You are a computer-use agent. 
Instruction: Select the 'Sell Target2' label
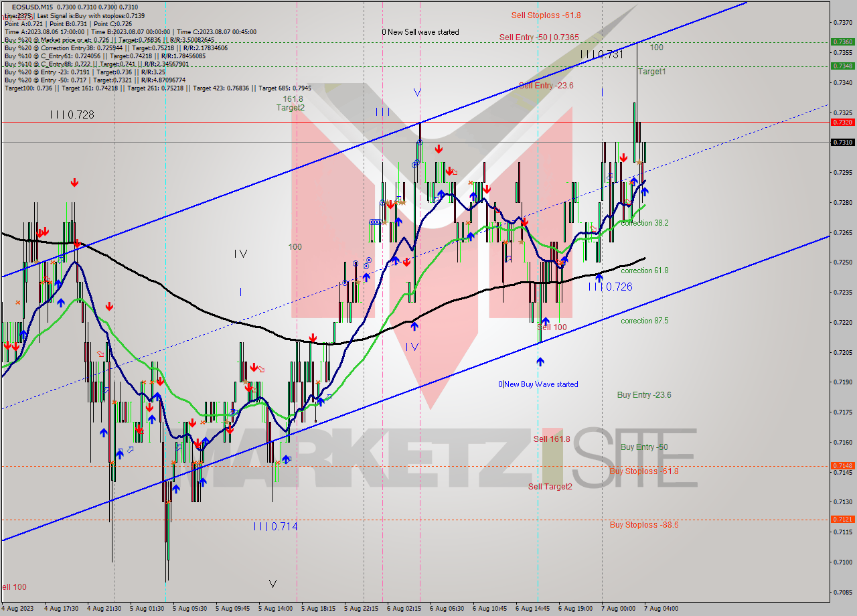(x=550, y=487)
